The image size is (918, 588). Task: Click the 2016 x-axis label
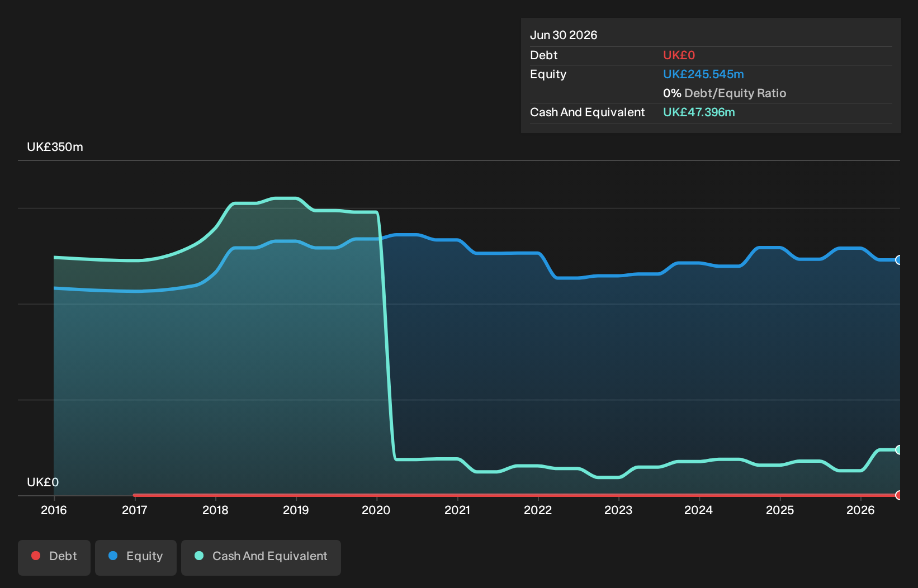pyautogui.click(x=54, y=510)
